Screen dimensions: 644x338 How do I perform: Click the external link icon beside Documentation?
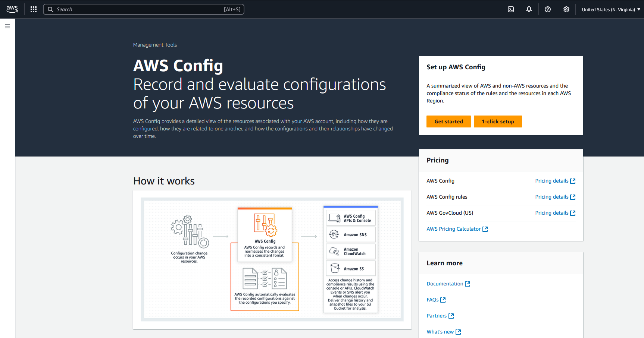point(468,284)
